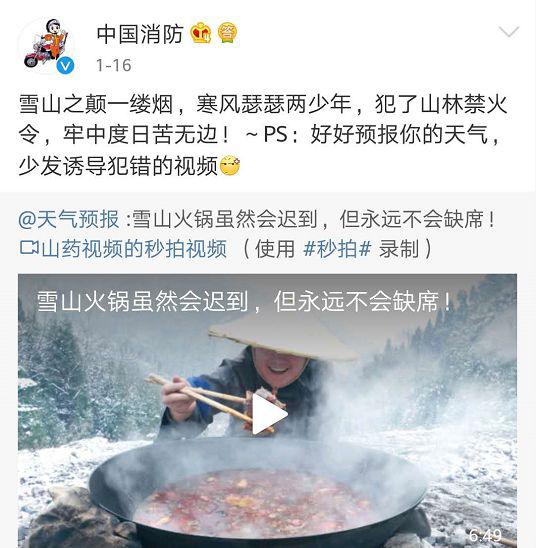Viewport: 536px width, 548px height.
Task: Open the #秒拍# hashtag topic
Action: click(x=337, y=249)
